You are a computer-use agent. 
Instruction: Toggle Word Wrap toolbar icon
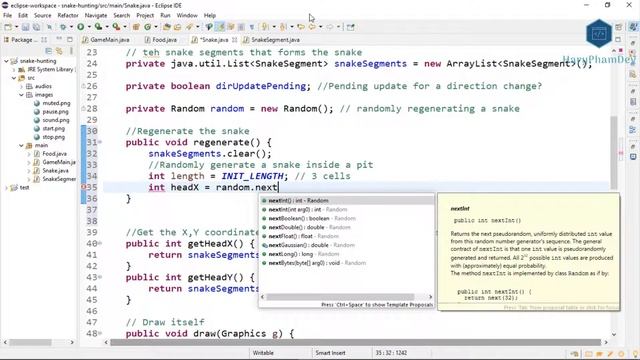click(230, 27)
